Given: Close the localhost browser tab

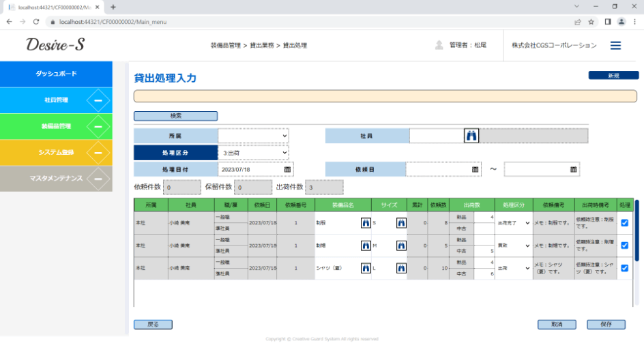Looking at the screenshot, I should pos(98,7).
